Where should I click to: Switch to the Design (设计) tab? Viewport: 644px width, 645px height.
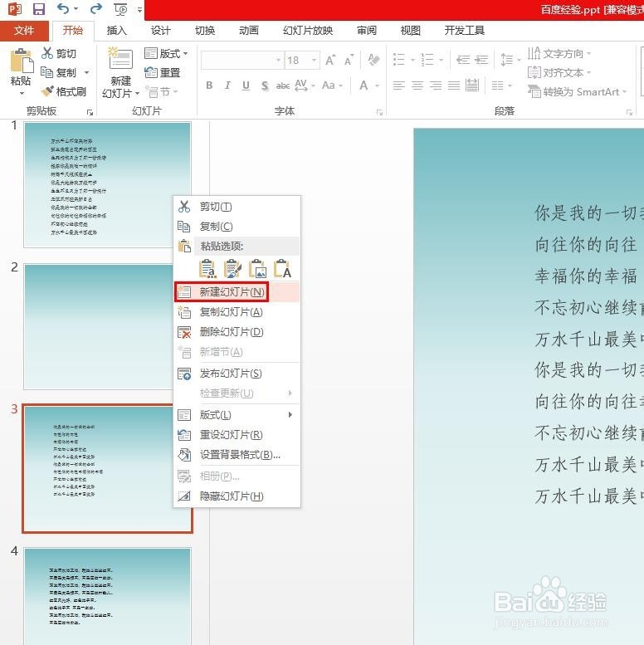pos(160,31)
